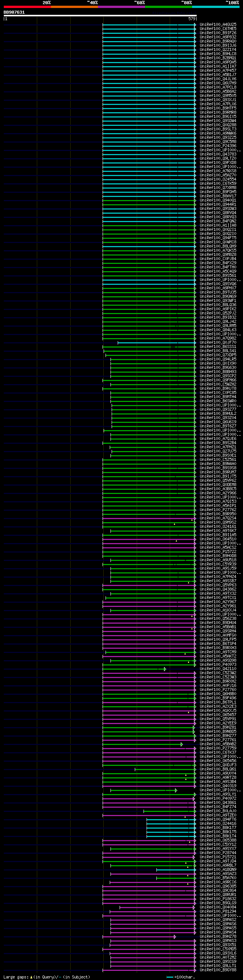Select the label UniRef100_B9RMR8
Screen dimensions: 243x980
click(218, 112)
